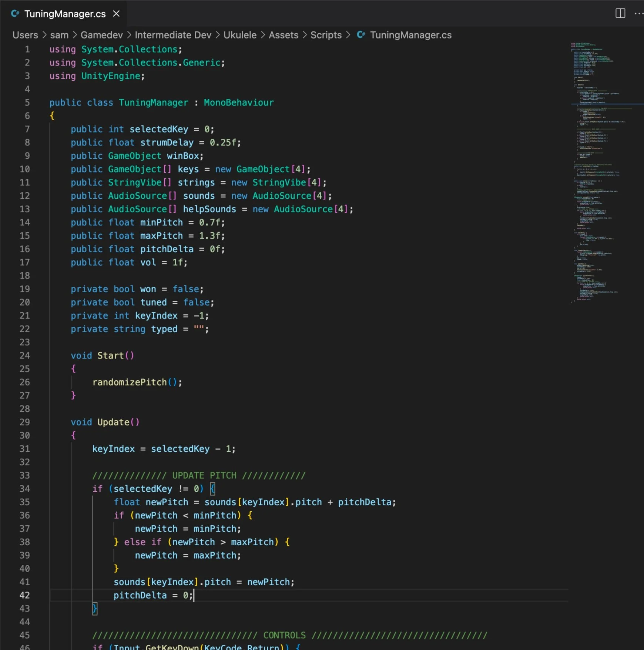Expand the Gamedev breadcrumb folder
The width and height of the screenshot is (644, 650).
tap(102, 35)
